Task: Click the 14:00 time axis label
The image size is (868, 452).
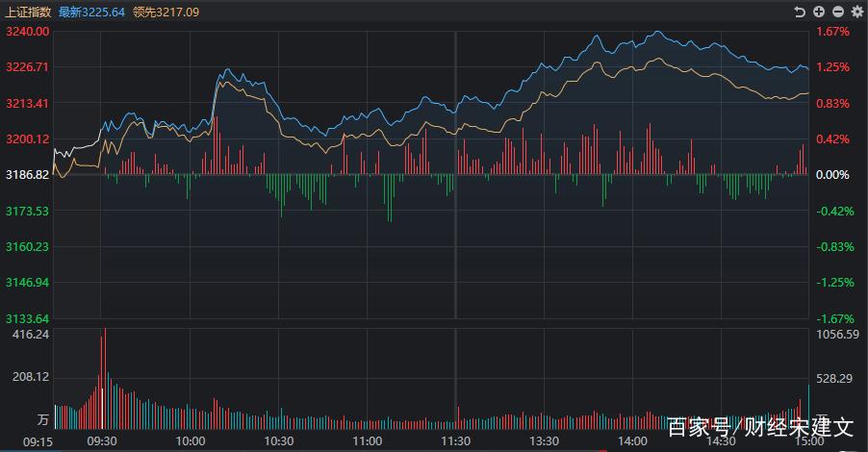Action: point(632,440)
